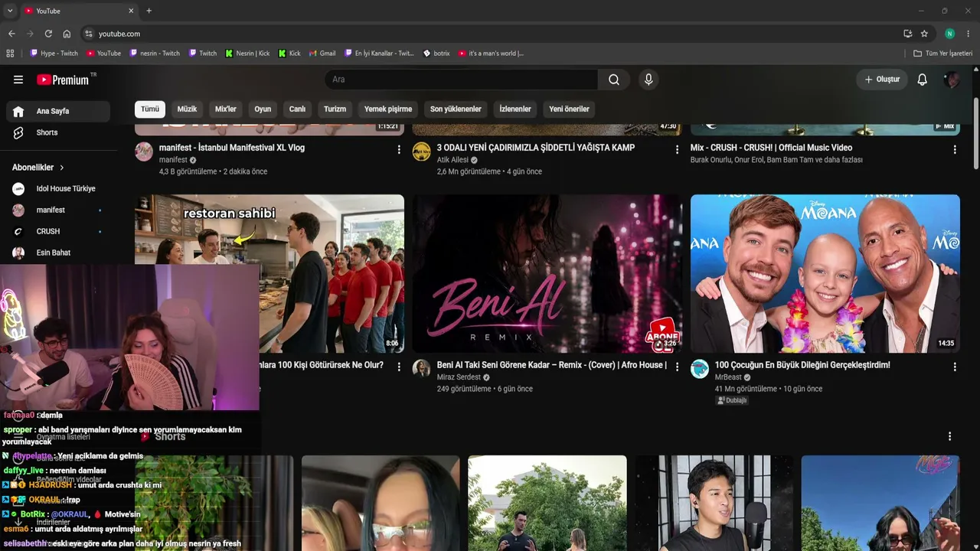Screen dimensions: 980x551
Task: Open the MrBeast channel name link
Action: [x=728, y=377]
